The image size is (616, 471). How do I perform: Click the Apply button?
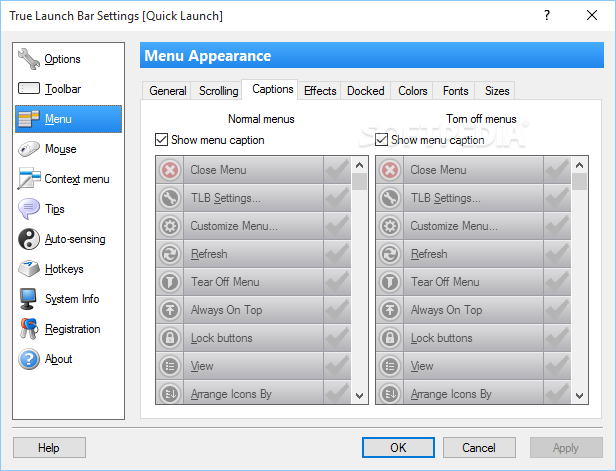566,447
